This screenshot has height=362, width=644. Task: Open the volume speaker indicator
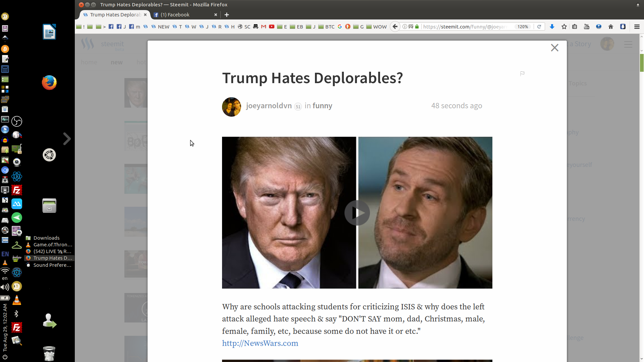pyautogui.click(x=5, y=287)
